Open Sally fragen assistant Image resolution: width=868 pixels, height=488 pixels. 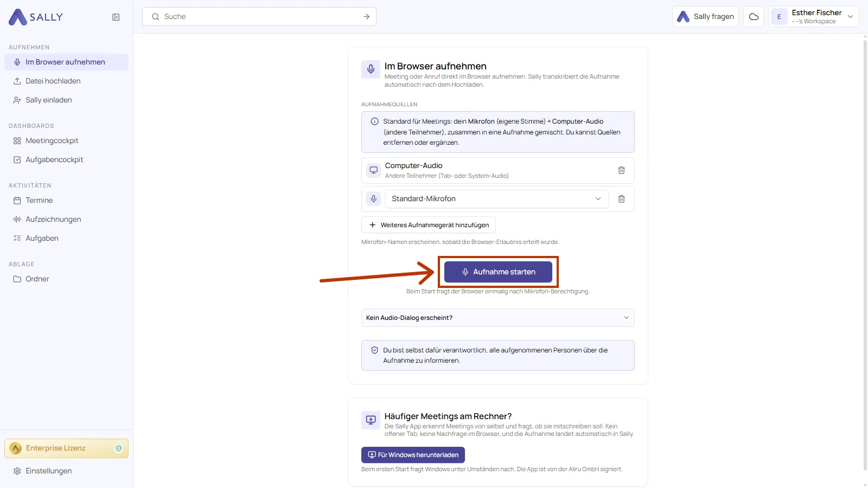point(705,17)
